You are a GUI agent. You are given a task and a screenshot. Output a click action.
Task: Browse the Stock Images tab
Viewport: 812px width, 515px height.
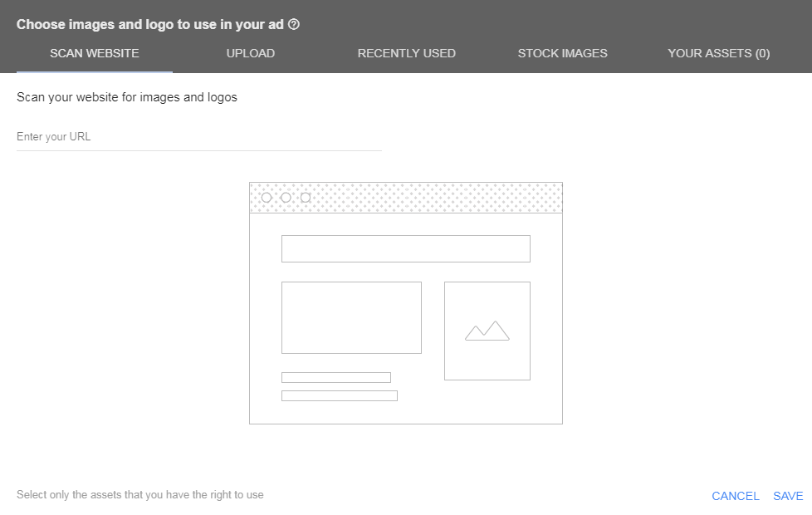[562, 53]
